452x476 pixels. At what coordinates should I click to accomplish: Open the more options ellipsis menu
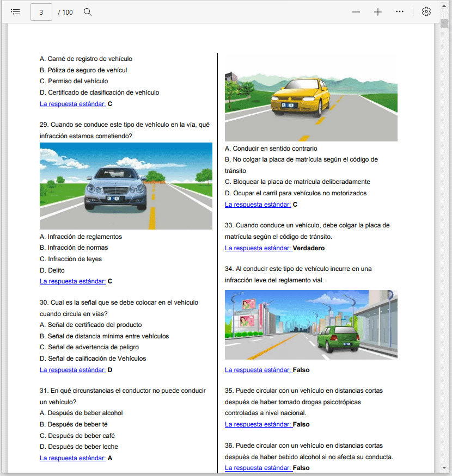tap(400, 12)
